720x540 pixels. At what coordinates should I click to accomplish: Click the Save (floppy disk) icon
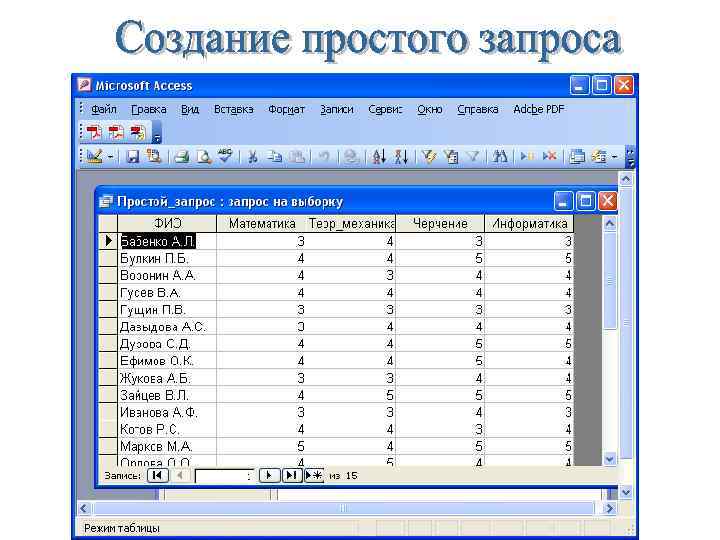133,157
